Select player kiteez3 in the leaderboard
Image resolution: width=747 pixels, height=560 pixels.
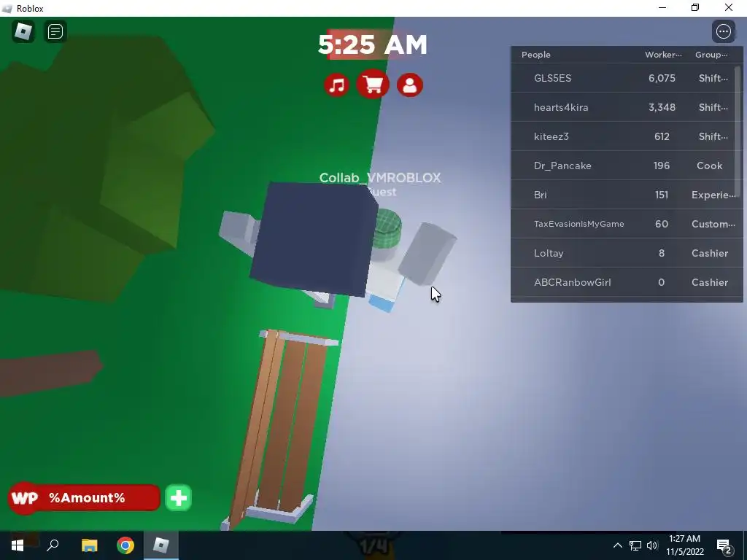point(624,136)
